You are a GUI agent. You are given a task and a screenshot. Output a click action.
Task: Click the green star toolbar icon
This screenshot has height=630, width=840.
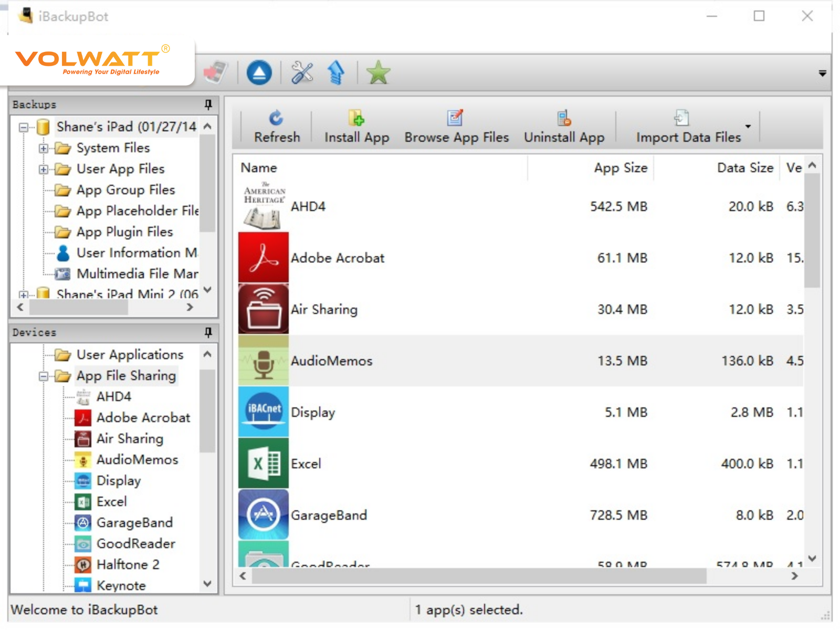pyautogui.click(x=378, y=72)
